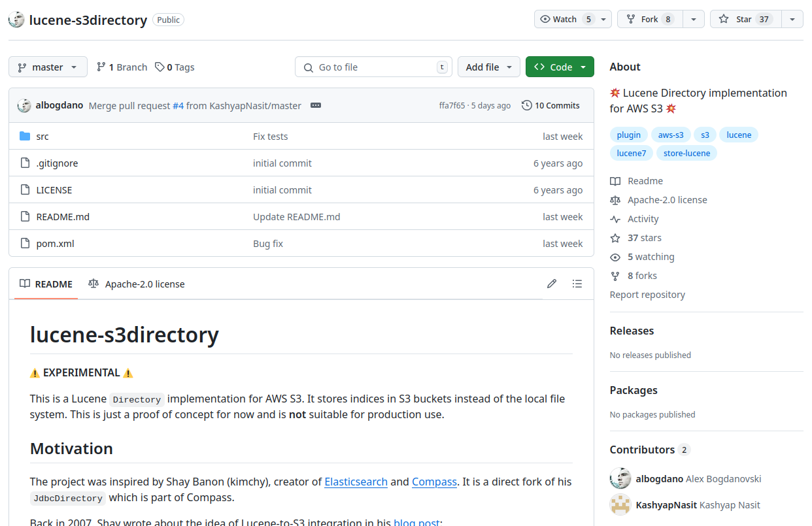Select the lucene7 topic tag

(x=632, y=153)
